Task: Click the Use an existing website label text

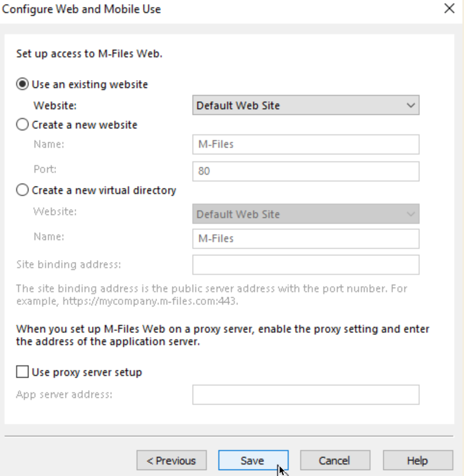Action: pyautogui.click(x=90, y=84)
